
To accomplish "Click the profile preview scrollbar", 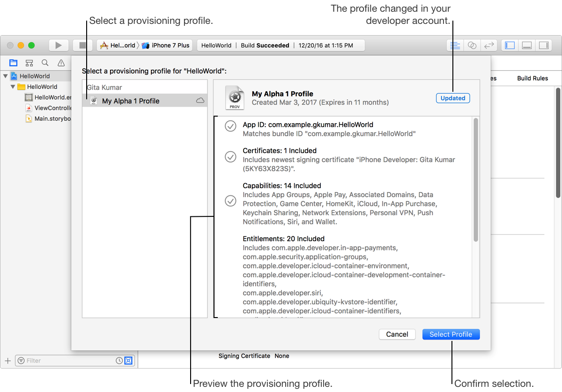I will click(x=476, y=180).
